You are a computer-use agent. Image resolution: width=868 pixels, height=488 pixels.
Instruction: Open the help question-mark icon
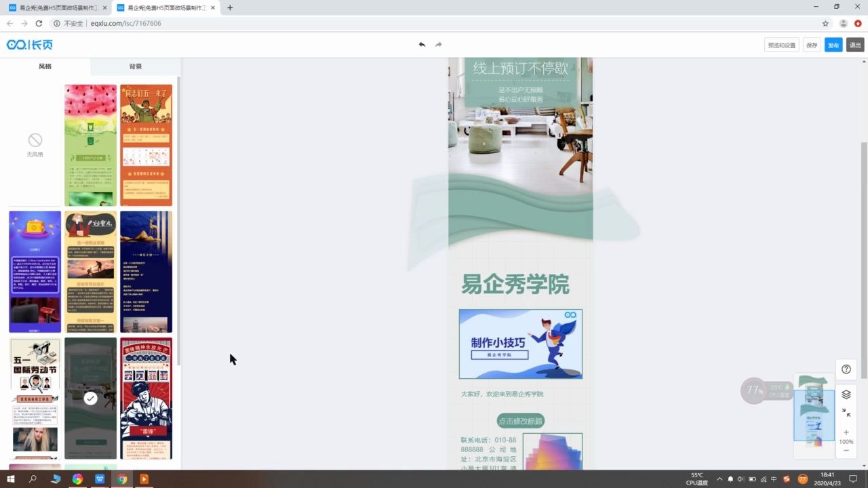846,369
